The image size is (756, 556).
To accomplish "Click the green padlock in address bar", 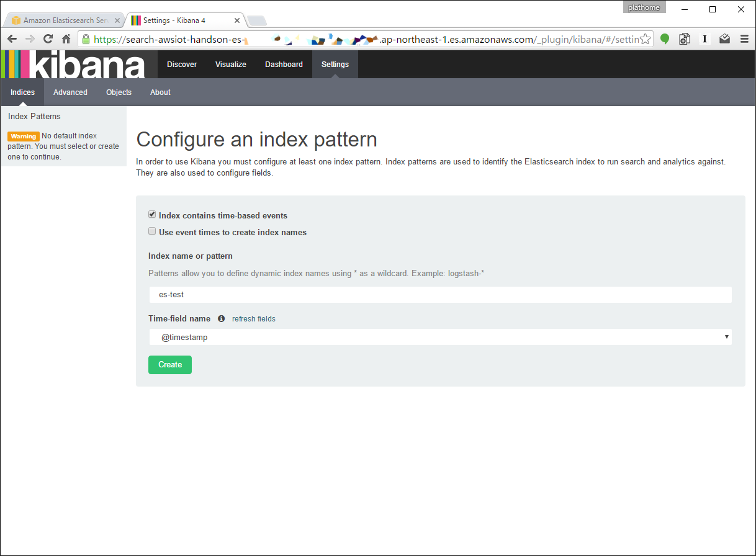I will tap(86, 39).
